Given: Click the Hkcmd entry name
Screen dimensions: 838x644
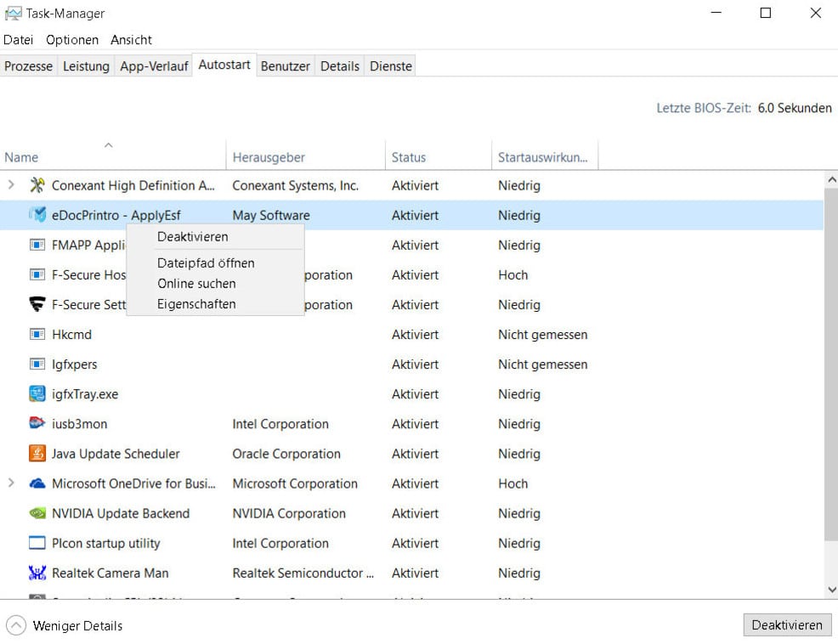Looking at the screenshot, I should pyautogui.click(x=71, y=335).
